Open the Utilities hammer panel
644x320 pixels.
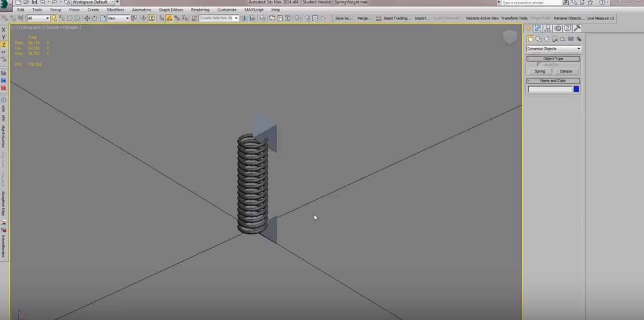577,28
